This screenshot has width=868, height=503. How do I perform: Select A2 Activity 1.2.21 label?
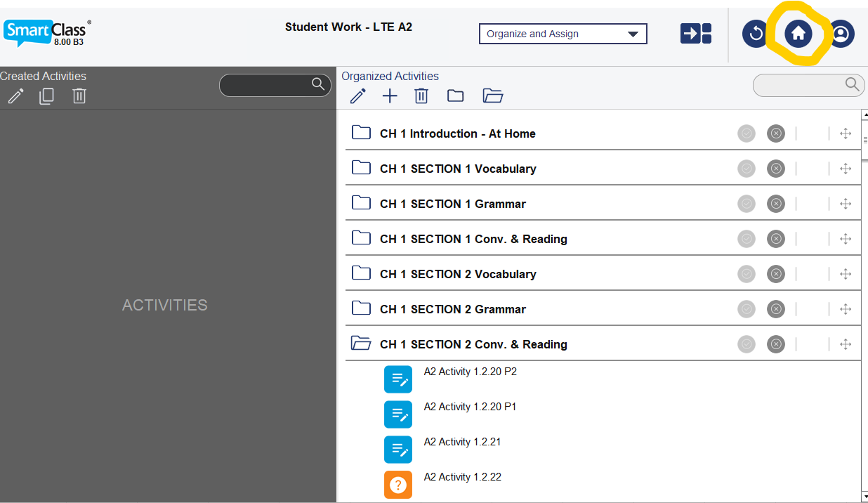click(x=463, y=442)
